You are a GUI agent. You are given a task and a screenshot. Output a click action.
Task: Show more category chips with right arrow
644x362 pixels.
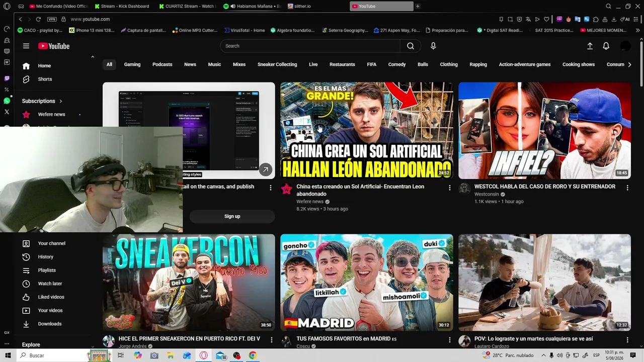[x=629, y=64]
